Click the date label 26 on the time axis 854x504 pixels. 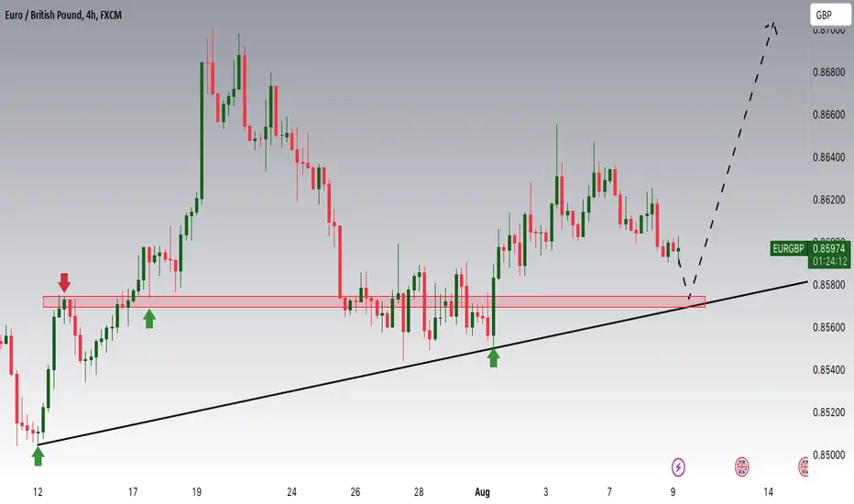tap(356, 492)
